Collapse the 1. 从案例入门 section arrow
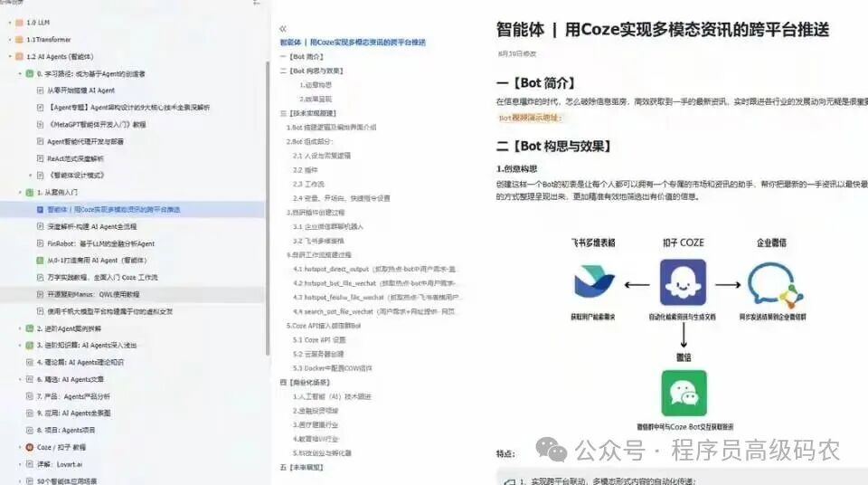The image size is (868, 485). tap(20, 193)
